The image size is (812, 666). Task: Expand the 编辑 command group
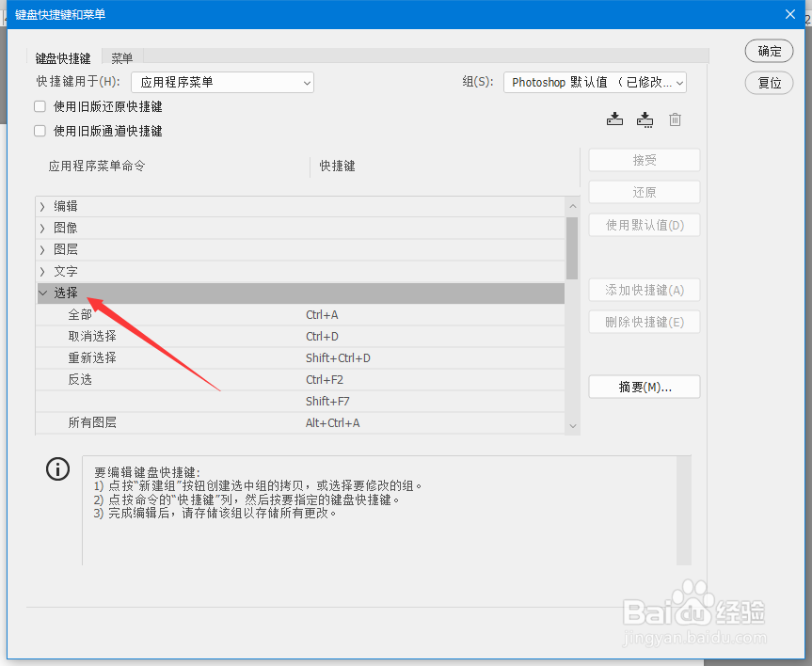(43, 205)
